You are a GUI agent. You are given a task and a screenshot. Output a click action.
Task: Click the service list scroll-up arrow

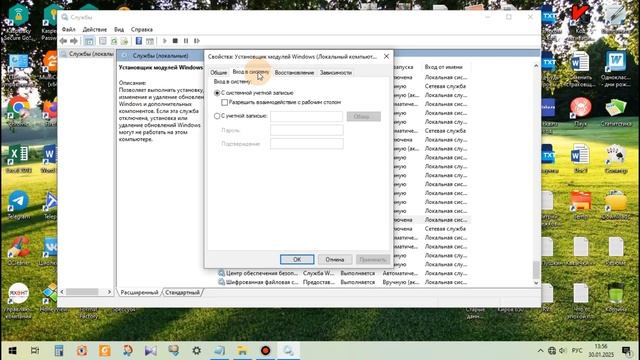(536, 66)
